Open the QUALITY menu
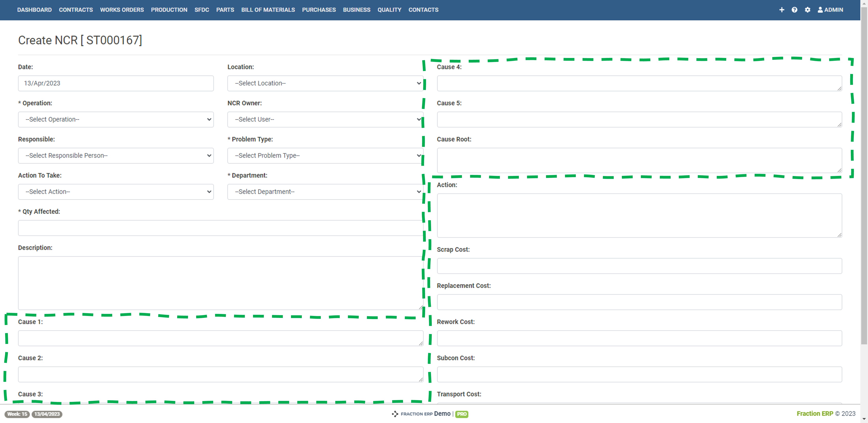 point(389,10)
